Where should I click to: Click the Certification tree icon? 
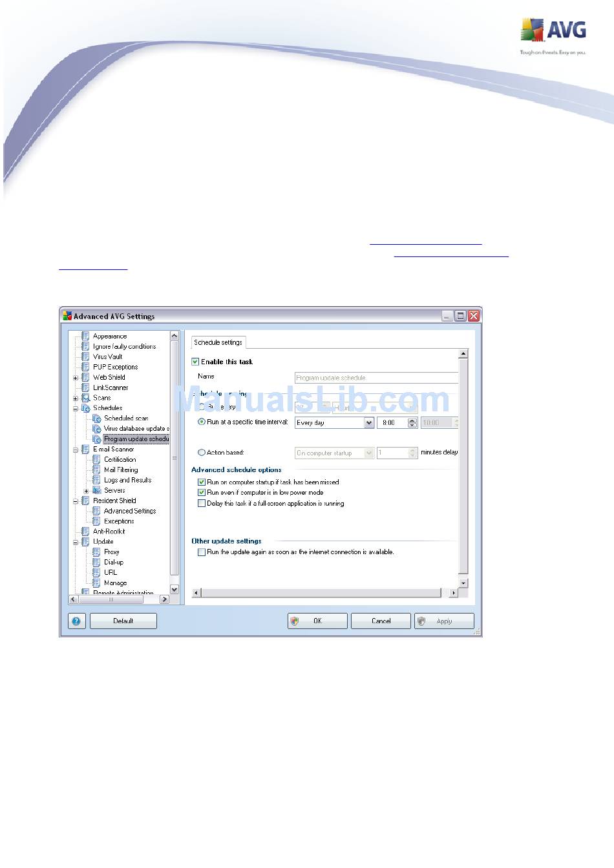[x=96, y=460]
